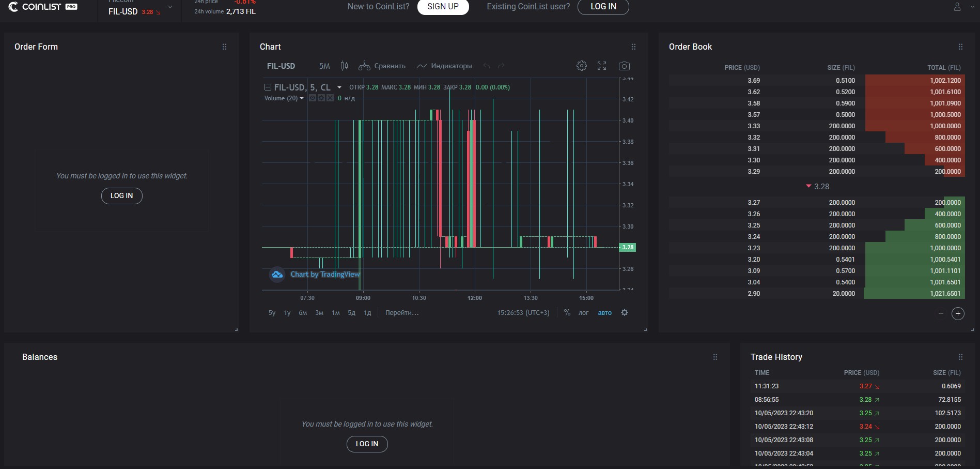Select the 5y chart range
Viewport: 980px width, 469px height.
[x=272, y=313]
